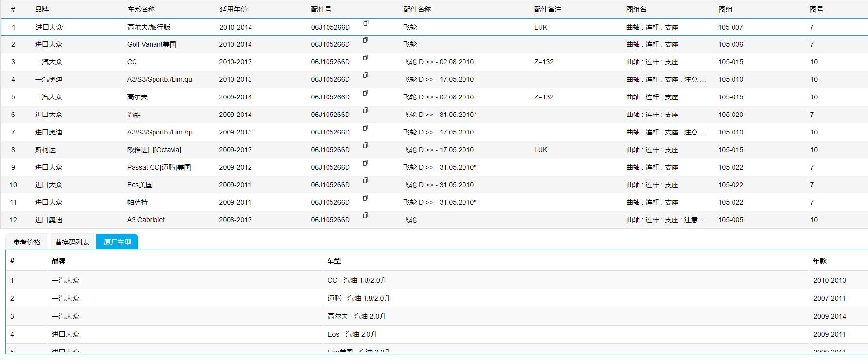Click the 适用年份 column header
This screenshot has width=868, height=364.
(x=233, y=9)
